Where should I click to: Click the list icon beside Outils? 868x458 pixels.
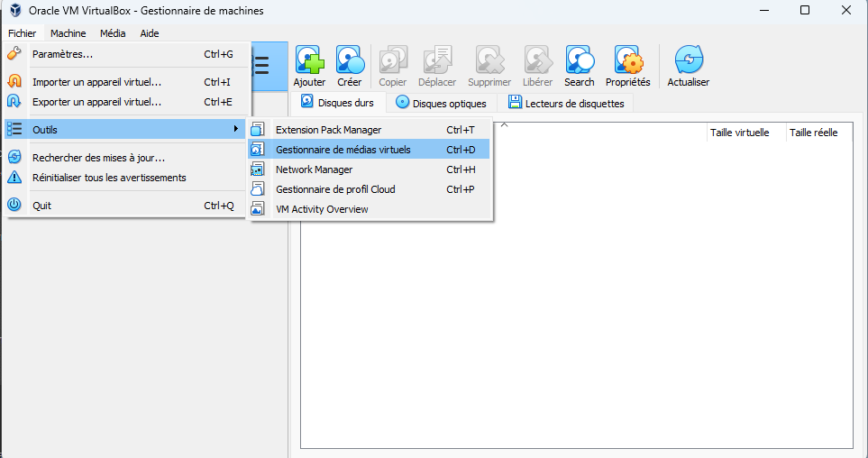tap(14, 129)
